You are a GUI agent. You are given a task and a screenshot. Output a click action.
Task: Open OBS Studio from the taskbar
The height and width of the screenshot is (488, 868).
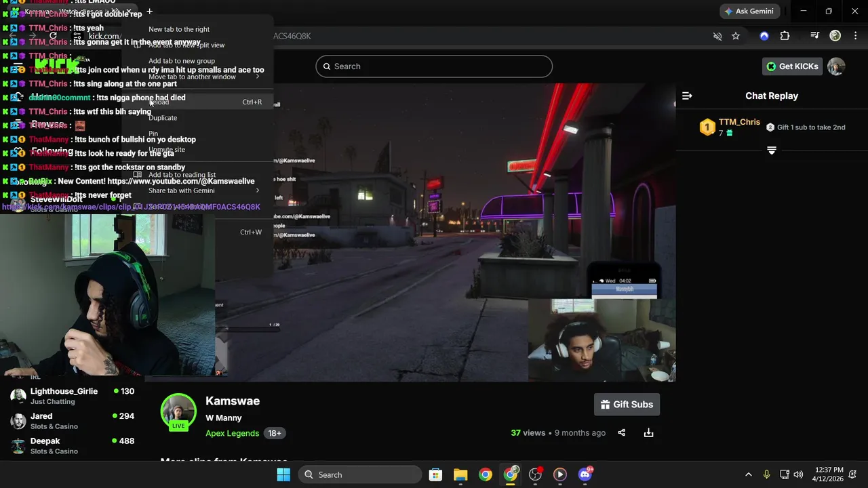(535, 474)
